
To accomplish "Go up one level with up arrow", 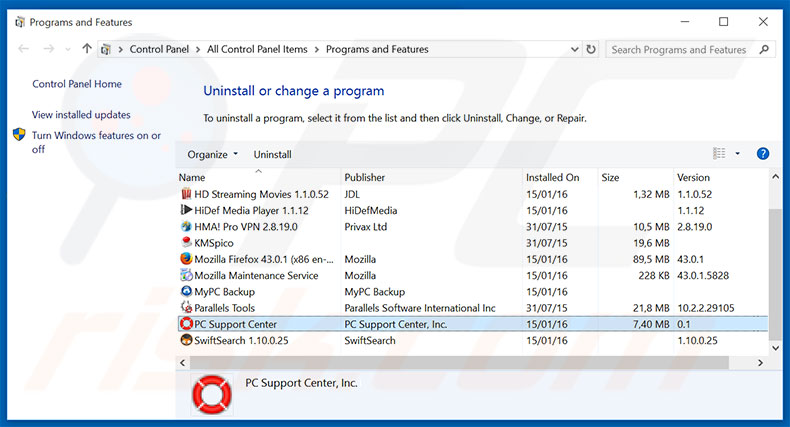I will pos(87,48).
